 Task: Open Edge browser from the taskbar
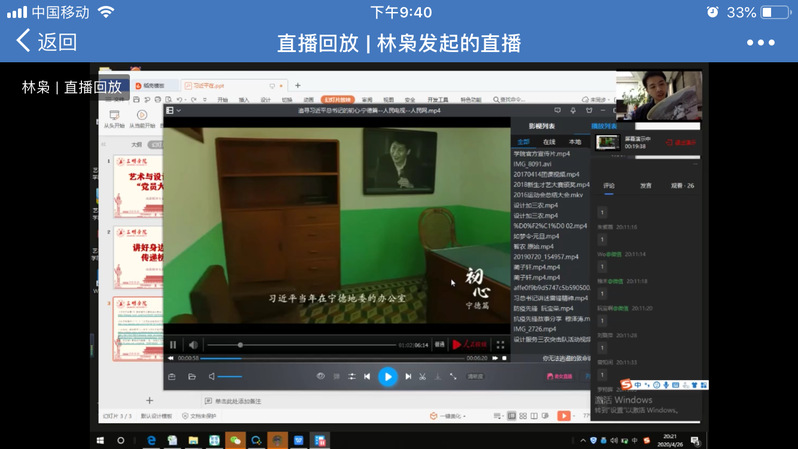(151, 440)
